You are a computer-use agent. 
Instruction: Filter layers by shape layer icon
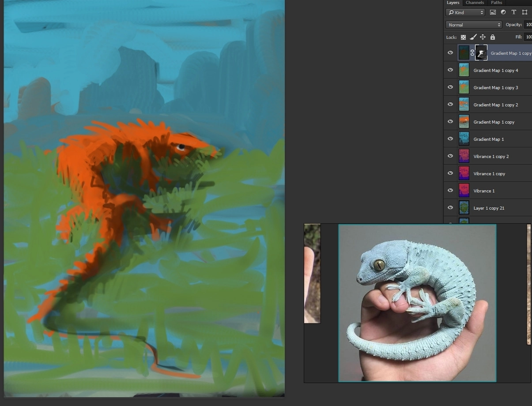pos(524,12)
